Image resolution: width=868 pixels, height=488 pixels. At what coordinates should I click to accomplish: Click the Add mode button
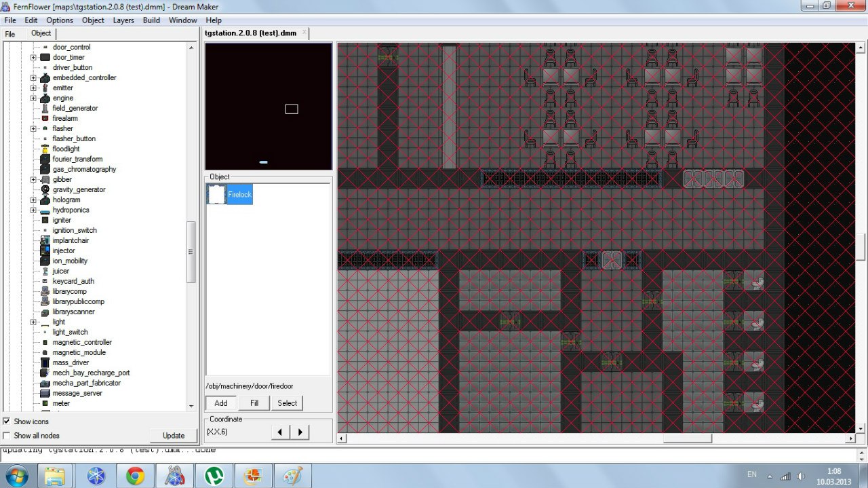[221, 403]
